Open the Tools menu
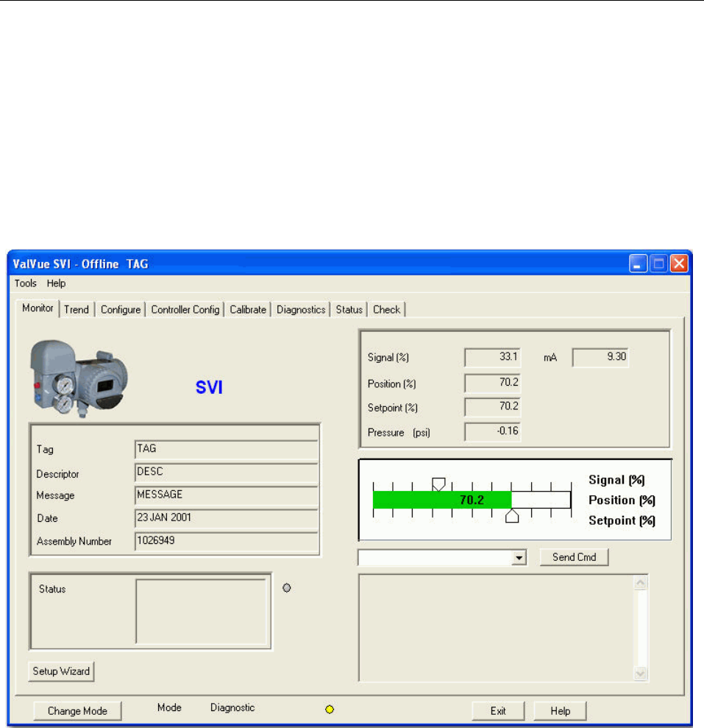This screenshot has width=704, height=728. tap(26, 283)
